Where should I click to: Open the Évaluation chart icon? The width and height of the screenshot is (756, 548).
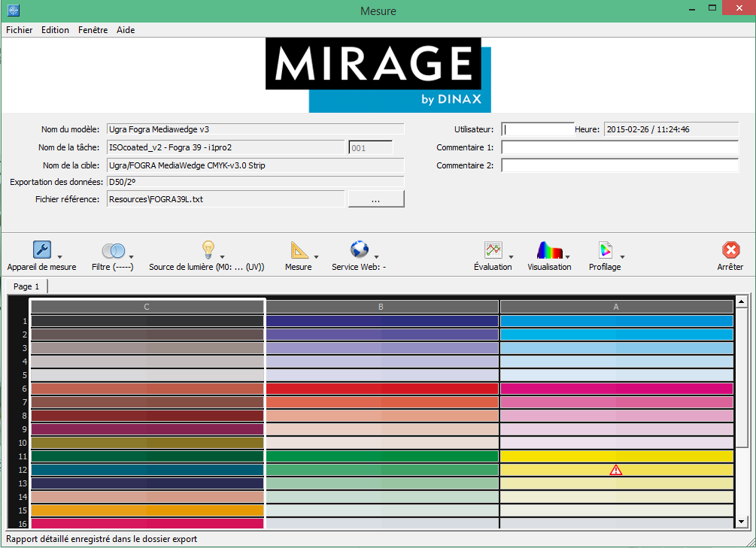coord(493,250)
